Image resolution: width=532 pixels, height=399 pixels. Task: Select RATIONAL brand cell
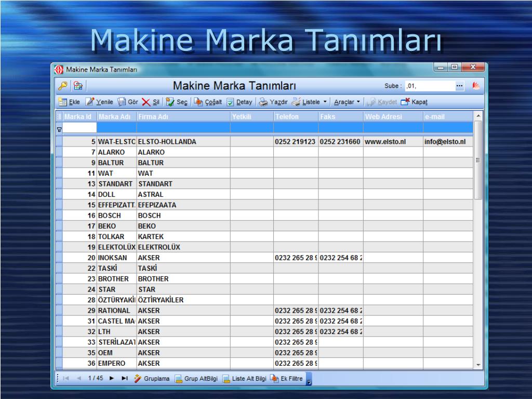tap(117, 311)
